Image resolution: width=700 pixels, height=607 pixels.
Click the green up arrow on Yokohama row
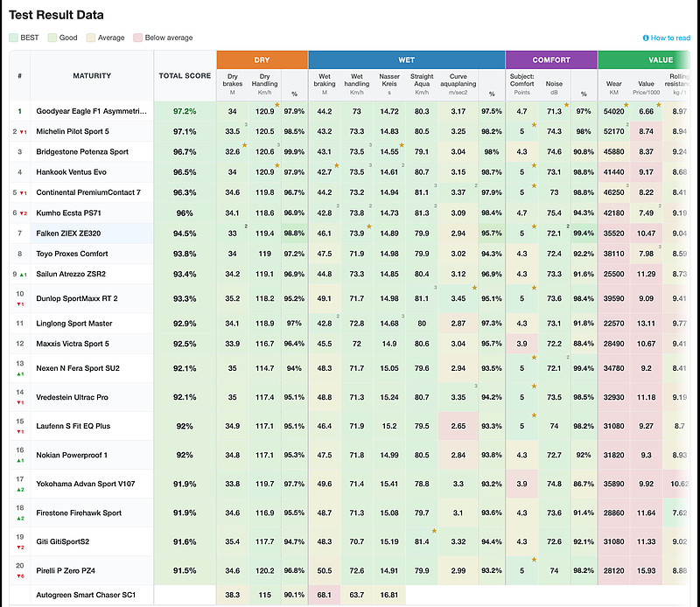[18, 490]
